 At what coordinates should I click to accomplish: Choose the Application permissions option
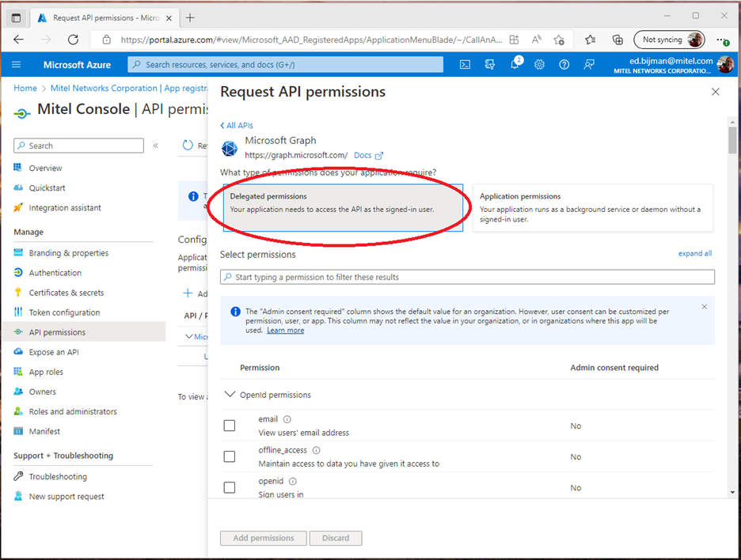592,208
